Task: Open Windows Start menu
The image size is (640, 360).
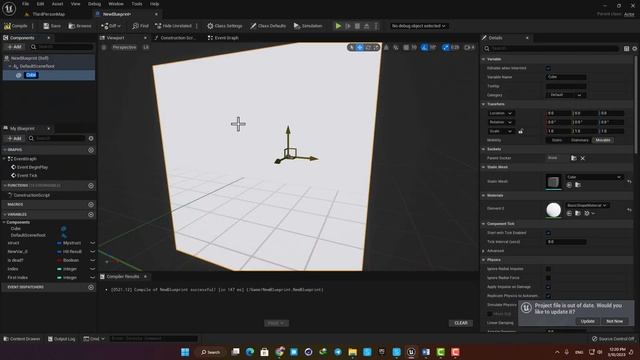Action: coord(185,352)
